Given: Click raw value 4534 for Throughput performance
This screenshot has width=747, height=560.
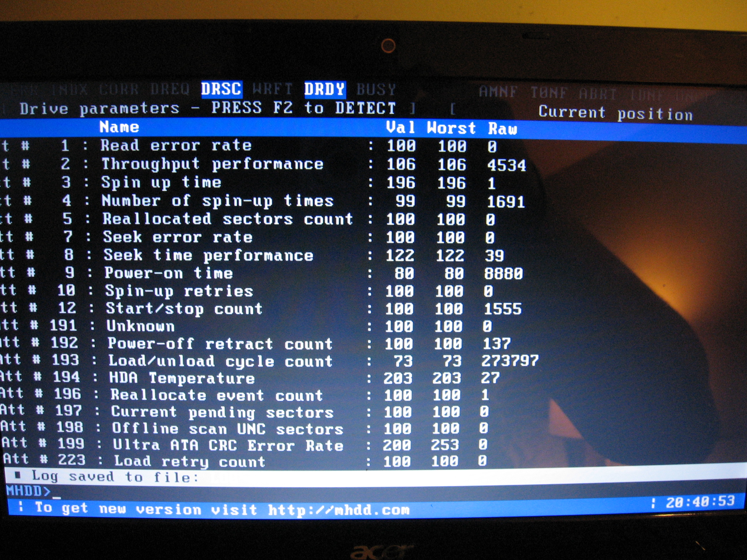Looking at the screenshot, I should point(507,165).
